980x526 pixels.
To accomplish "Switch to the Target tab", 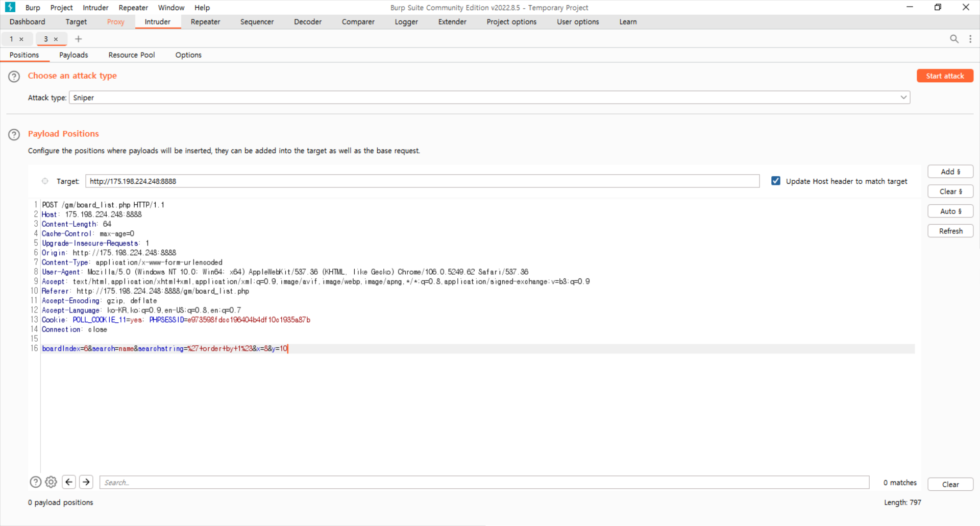I will (76, 22).
